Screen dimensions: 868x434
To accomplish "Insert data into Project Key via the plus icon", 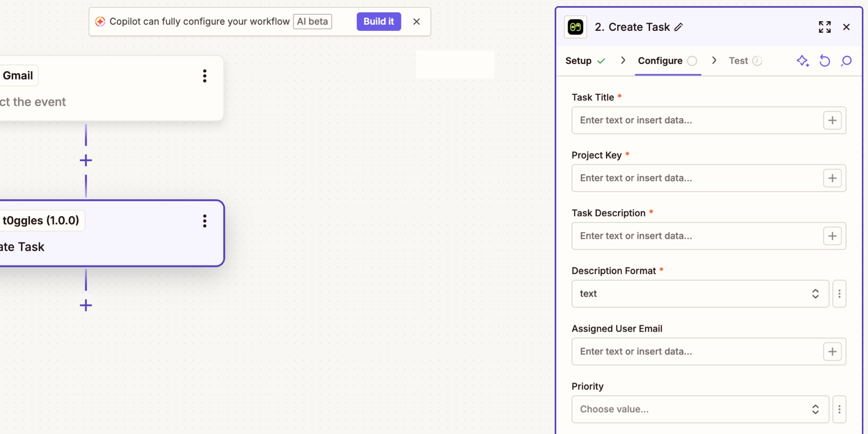I will click(832, 178).
